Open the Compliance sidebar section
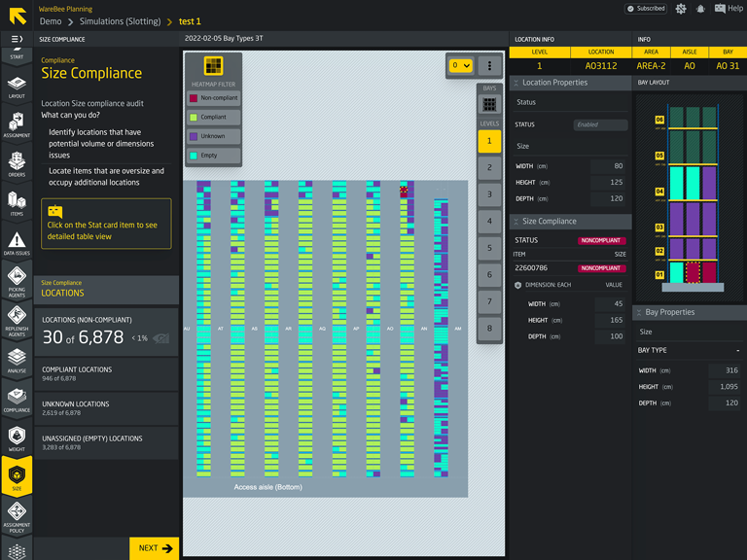Screen dimensions: 747x560 point(17,400)
